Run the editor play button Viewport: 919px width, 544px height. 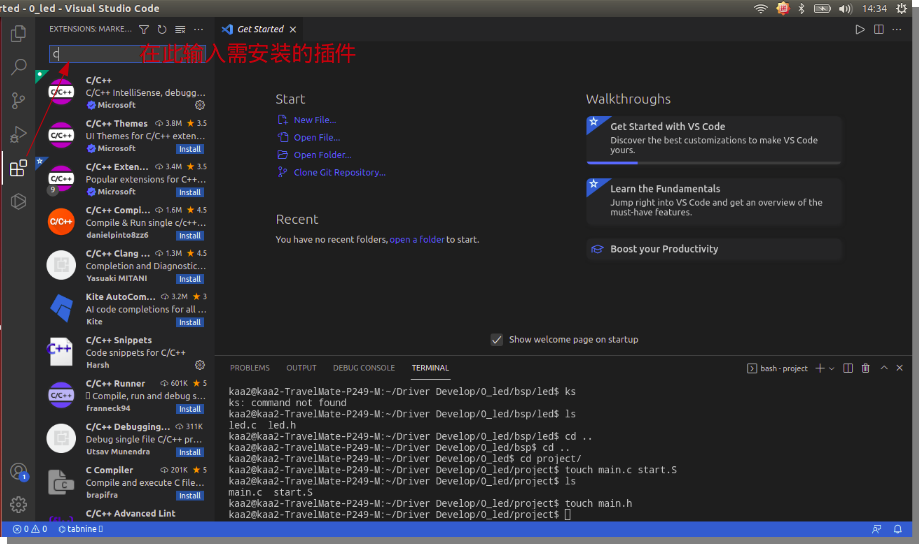pos(860,29)
